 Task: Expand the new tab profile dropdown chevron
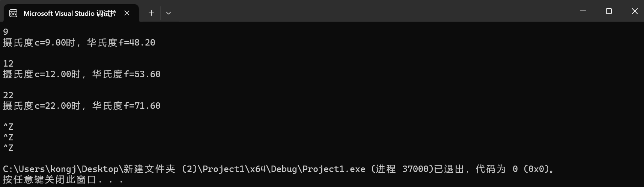pos(169,13)
